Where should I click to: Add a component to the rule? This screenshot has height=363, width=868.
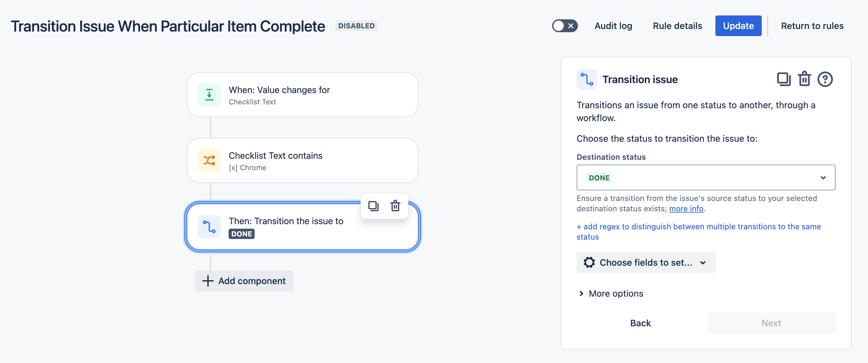pos(244,281)
